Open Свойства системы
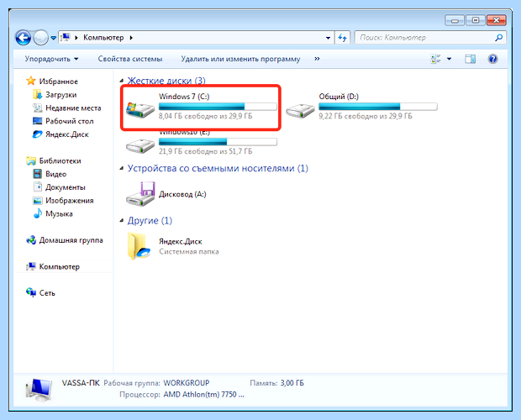 point(130,59)
